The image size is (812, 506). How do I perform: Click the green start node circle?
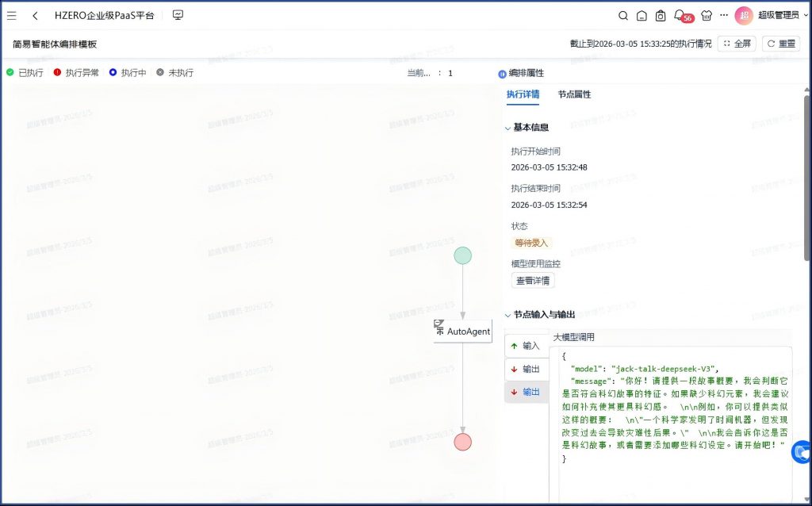pyautogui.click(x=462, y=255)
